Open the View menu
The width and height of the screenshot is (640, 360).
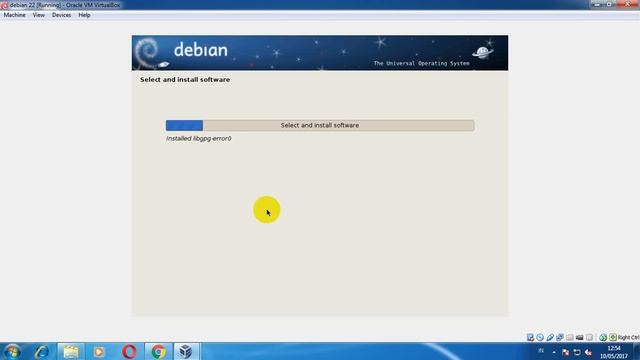coord(39,15)
